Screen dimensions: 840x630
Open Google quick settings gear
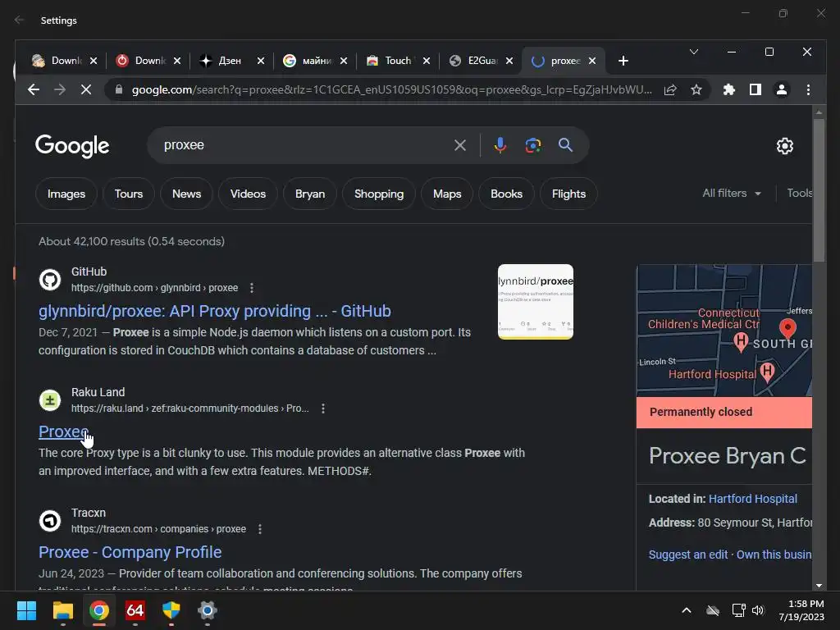(x=785, y=146)
